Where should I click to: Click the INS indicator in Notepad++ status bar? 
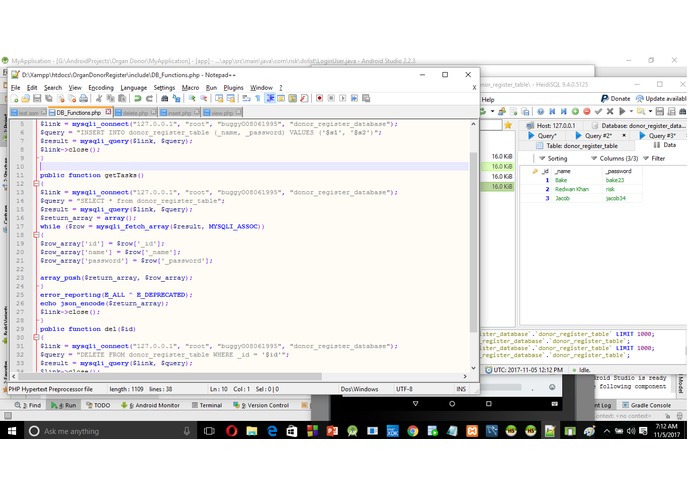point(461,389)
